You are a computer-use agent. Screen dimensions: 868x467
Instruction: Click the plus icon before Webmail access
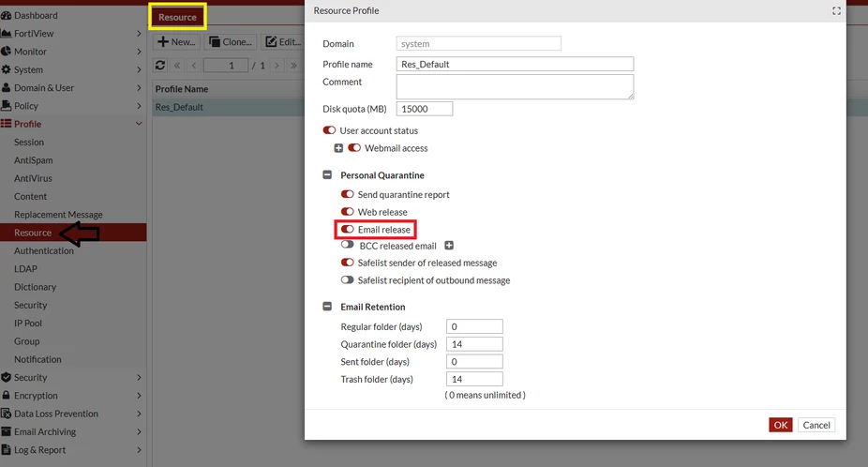[338, 148]
